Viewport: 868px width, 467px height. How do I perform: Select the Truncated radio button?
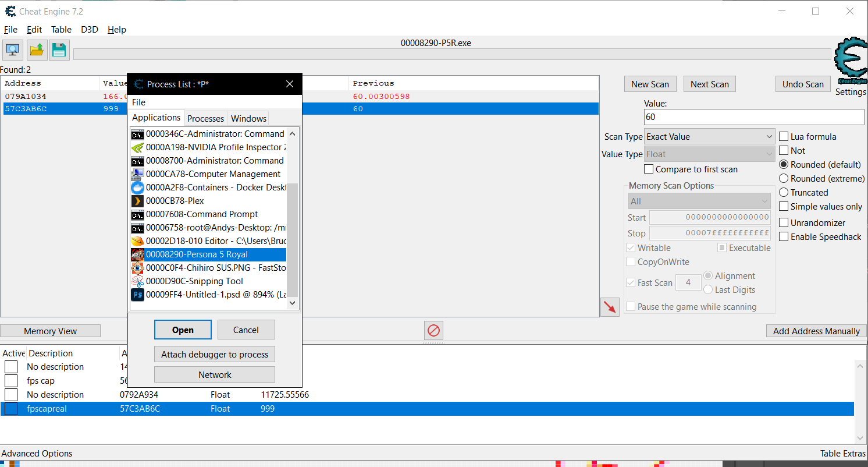point(784,193)
